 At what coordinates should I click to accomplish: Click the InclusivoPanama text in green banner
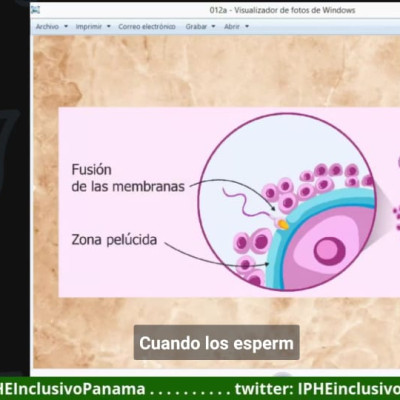(73, 389)
